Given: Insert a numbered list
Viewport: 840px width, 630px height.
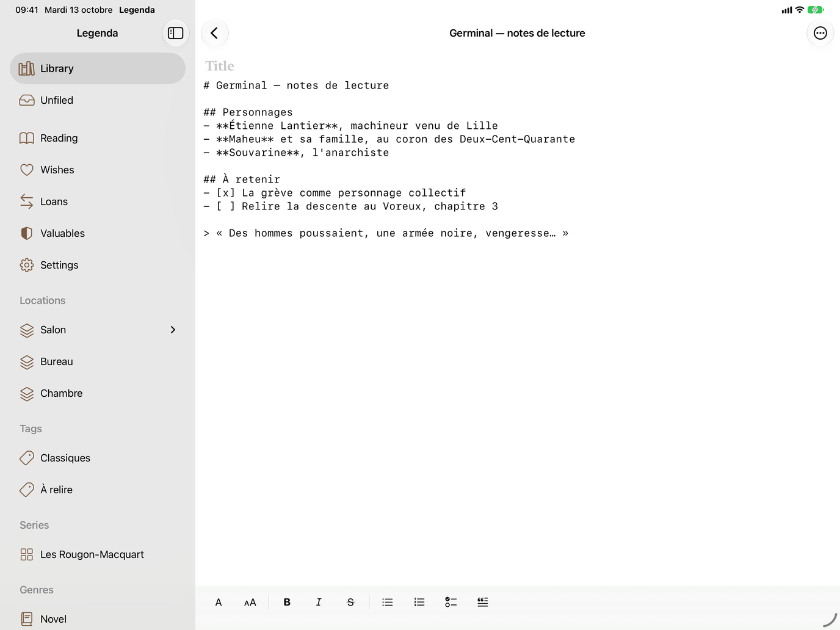Looking at the screenshot, I should pos(419,603).
